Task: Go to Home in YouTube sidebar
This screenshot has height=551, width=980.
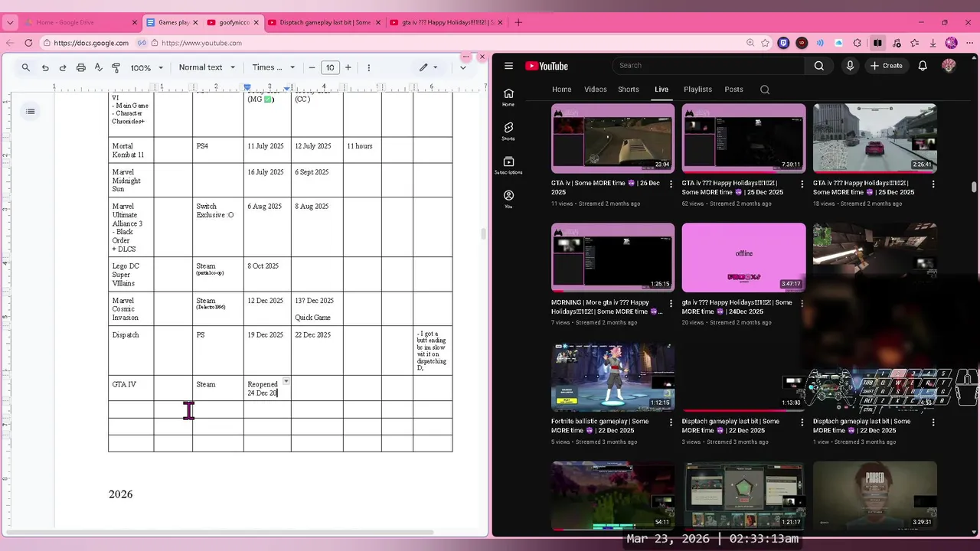Action: pyautogui.click(x=508, y=97)
